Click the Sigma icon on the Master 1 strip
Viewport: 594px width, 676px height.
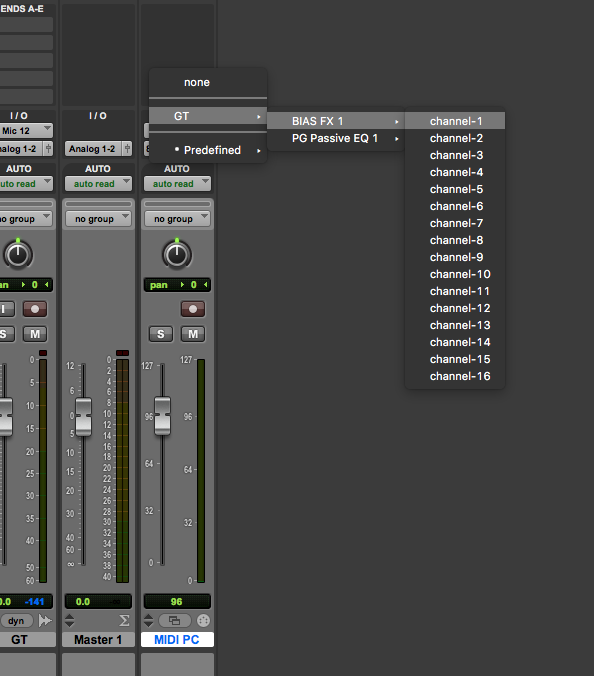tap(124, 621)
